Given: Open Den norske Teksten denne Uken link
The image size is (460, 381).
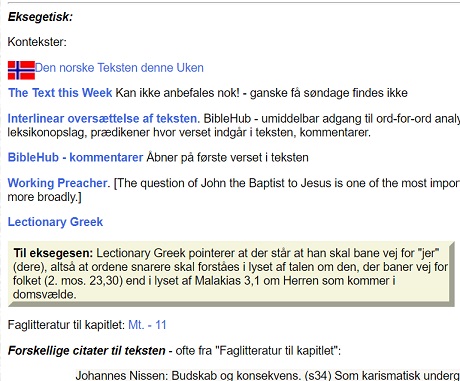Looking at the screenshot, I should coord(119,68).
